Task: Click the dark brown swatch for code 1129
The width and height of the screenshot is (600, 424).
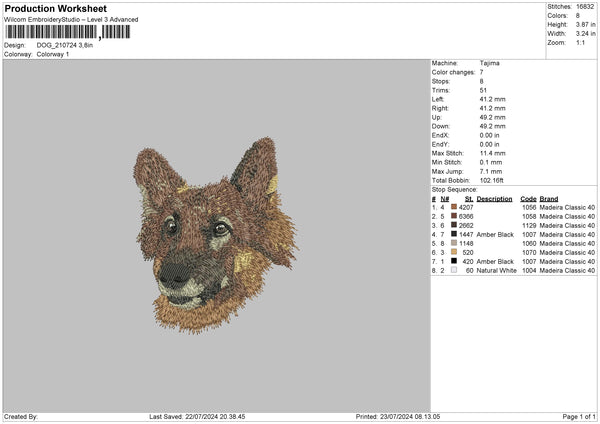Action: 454,225
